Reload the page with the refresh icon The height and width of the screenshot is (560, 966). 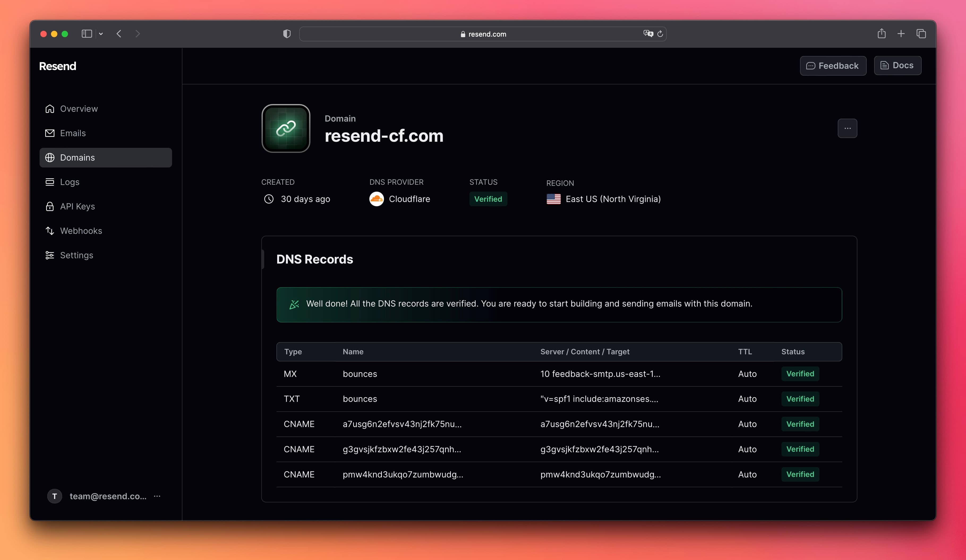pos(660,34)
